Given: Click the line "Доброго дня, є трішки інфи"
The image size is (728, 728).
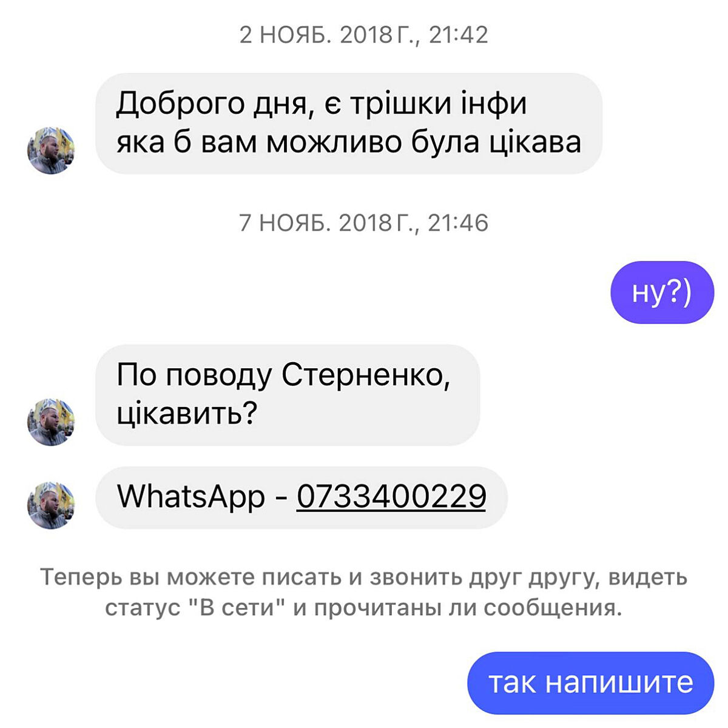Looking at the screenshot, I should 322,104.
